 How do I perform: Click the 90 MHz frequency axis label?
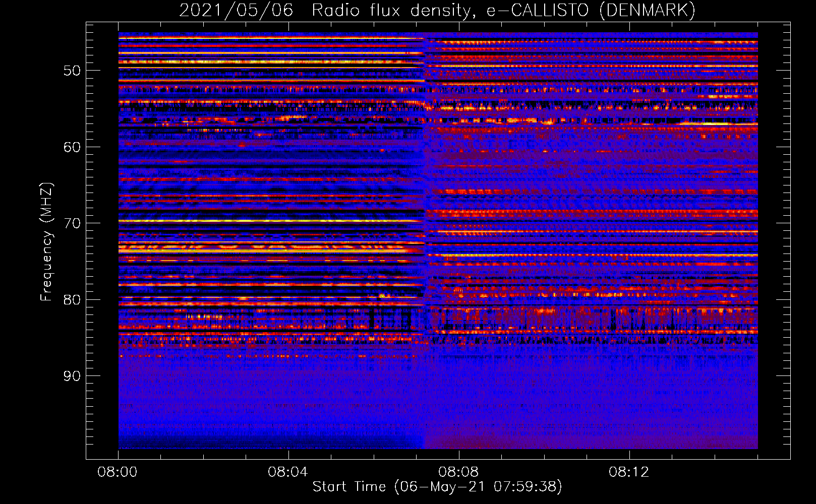point(72,376)
